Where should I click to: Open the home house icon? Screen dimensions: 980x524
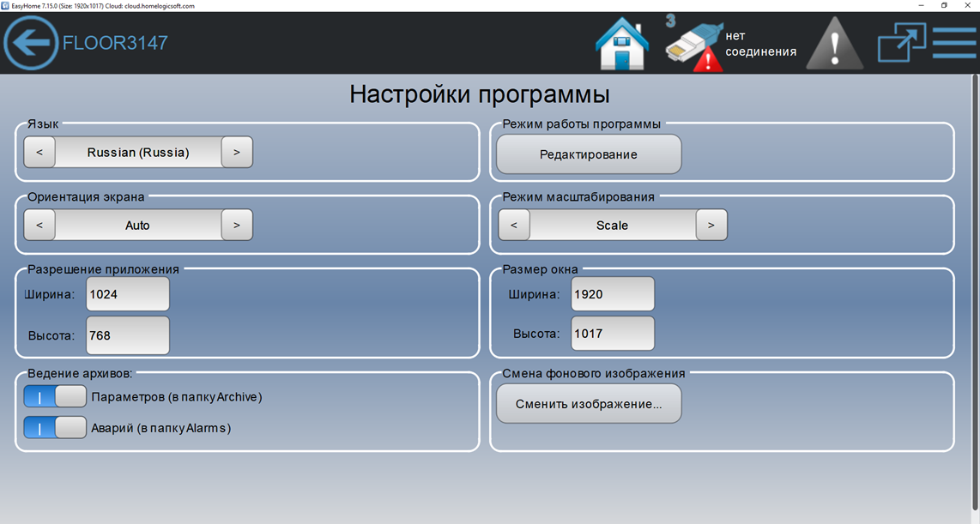click(x=622, y=43)
